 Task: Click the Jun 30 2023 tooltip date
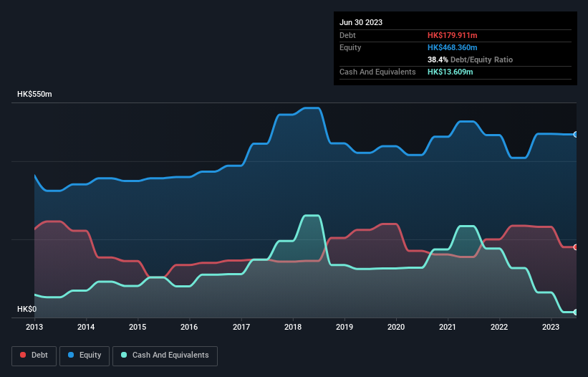361,22
